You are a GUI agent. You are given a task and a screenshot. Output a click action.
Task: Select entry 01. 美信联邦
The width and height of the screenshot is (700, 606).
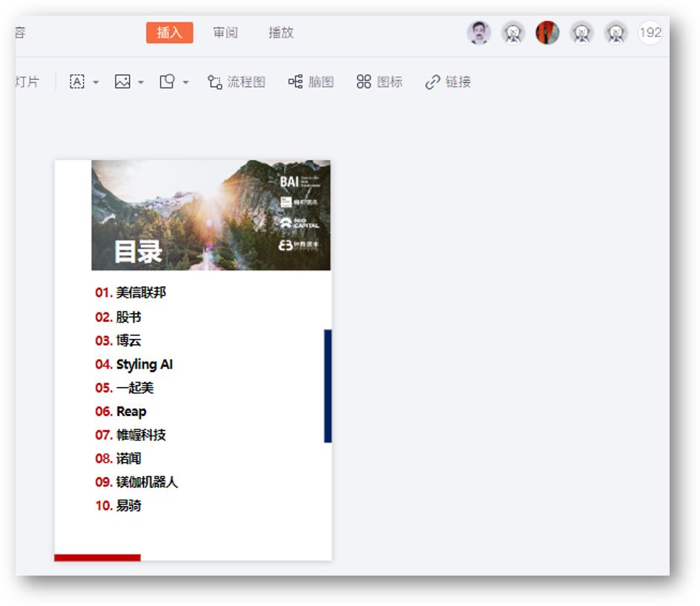click(x=131, y=292)
